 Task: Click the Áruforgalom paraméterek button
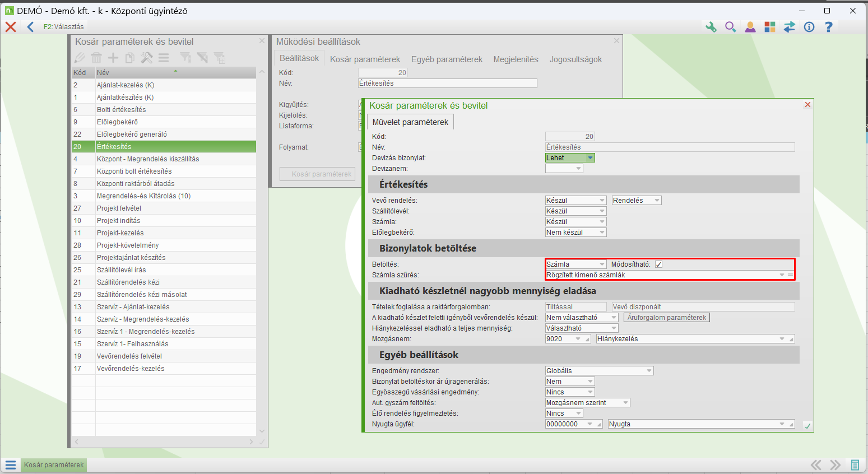(666, 318)
